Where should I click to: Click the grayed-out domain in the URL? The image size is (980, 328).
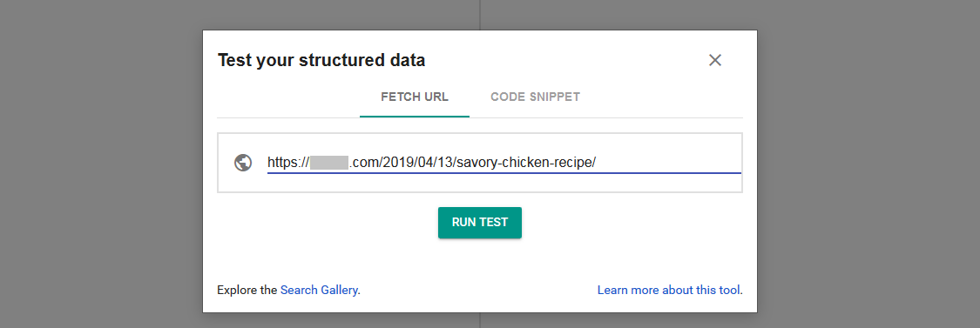(328, 163)
